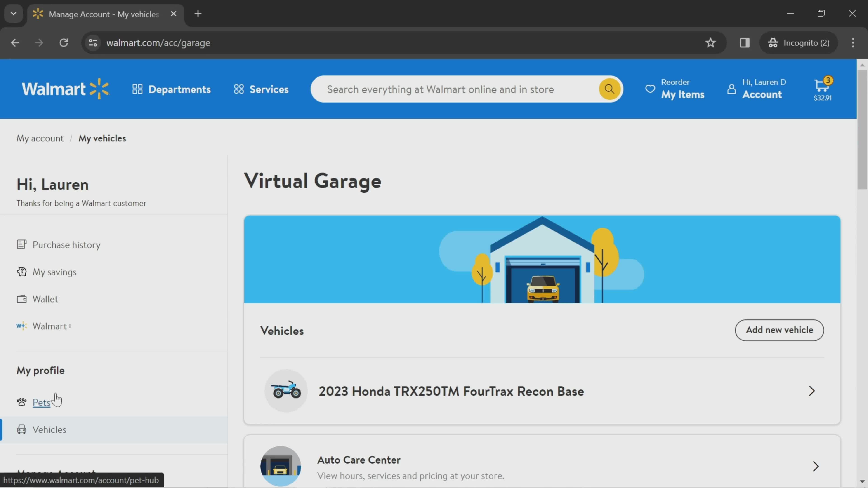Click the car icon beside Vehicles
This screenshot has height=488, width=868.
pyautogui.click(x=21, y=430)
